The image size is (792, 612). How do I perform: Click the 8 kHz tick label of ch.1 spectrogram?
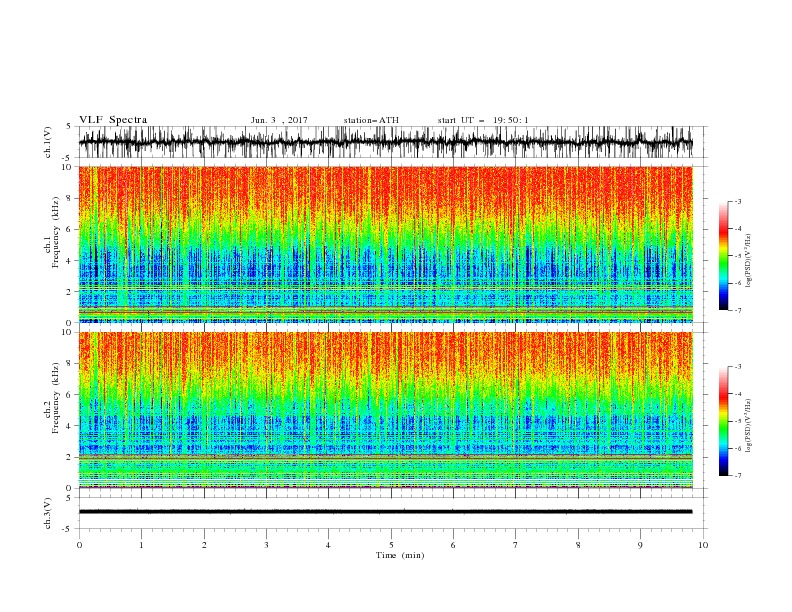click(x=70, y=198)
